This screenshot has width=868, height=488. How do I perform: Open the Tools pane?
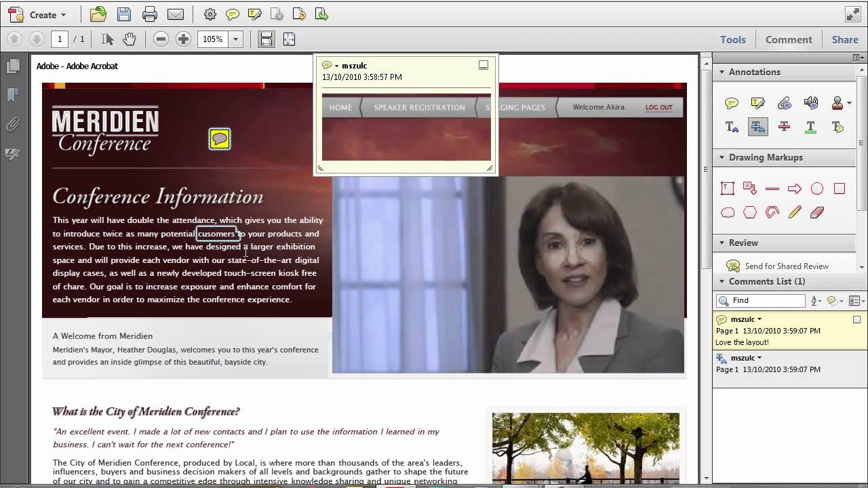click(733, 39)
